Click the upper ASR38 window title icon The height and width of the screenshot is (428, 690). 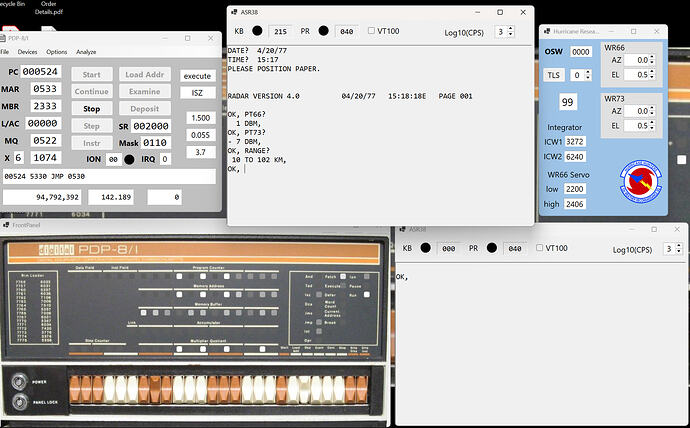click(x=235, y=12)
